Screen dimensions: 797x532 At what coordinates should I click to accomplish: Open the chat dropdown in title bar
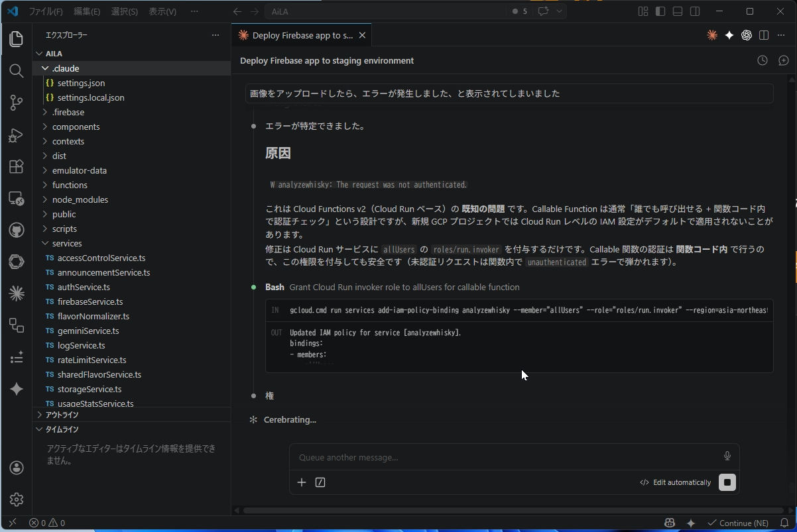click(x=559, y=11)
